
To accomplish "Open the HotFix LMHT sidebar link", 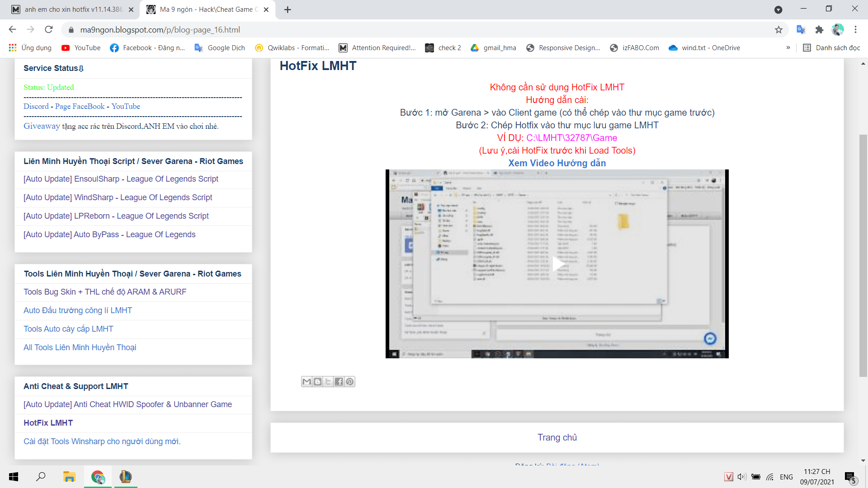I will tap(48, 423).
